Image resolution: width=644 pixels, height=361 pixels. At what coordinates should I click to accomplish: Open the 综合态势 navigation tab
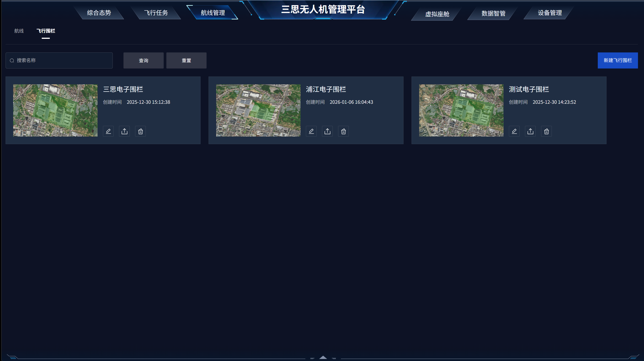(99, 13)
